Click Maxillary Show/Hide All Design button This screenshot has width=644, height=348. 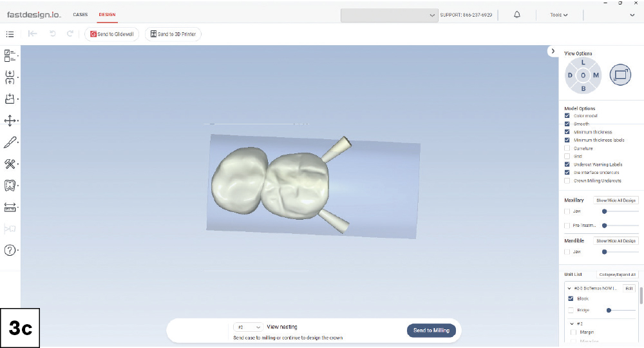616,200
